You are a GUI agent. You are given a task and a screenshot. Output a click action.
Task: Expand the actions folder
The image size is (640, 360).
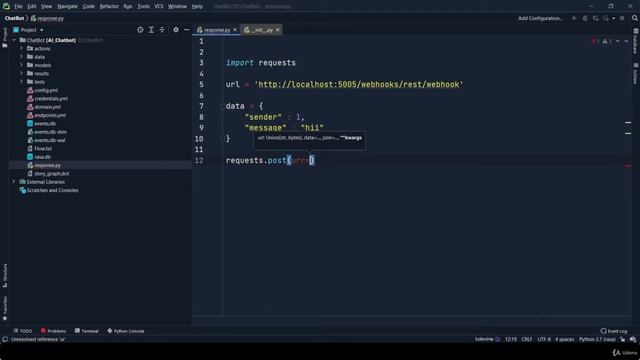(x=22, y=48)
